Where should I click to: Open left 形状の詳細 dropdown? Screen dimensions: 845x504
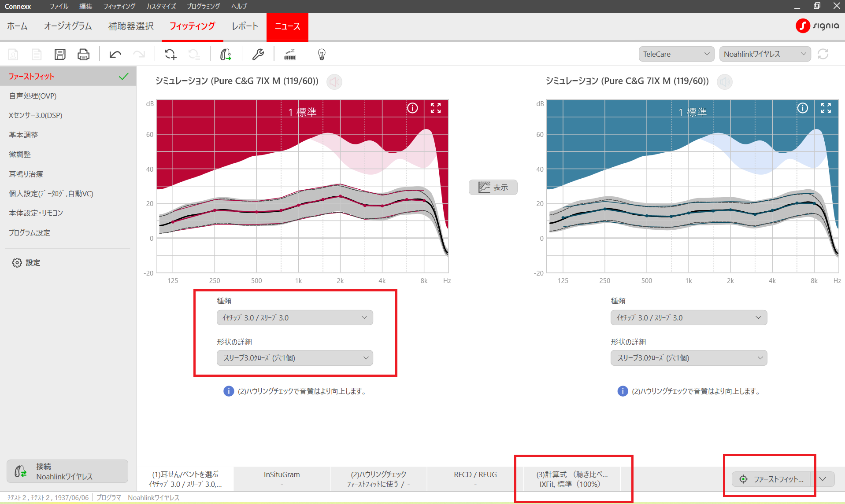click(295, 358)
